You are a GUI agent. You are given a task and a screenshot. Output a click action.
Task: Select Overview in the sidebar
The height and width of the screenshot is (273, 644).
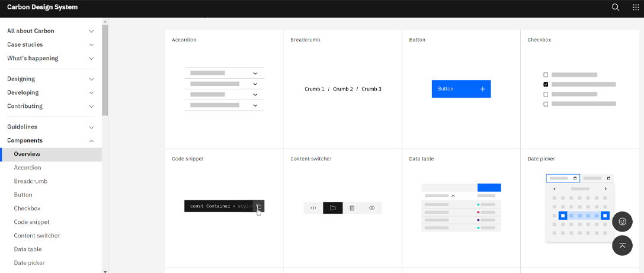(x=51, y=155)
